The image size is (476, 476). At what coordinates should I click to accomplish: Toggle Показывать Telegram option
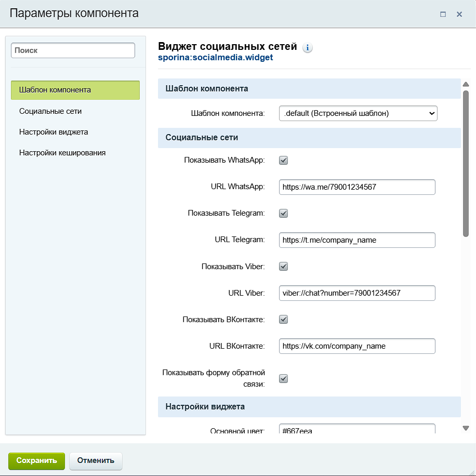[x=283, y=213]
